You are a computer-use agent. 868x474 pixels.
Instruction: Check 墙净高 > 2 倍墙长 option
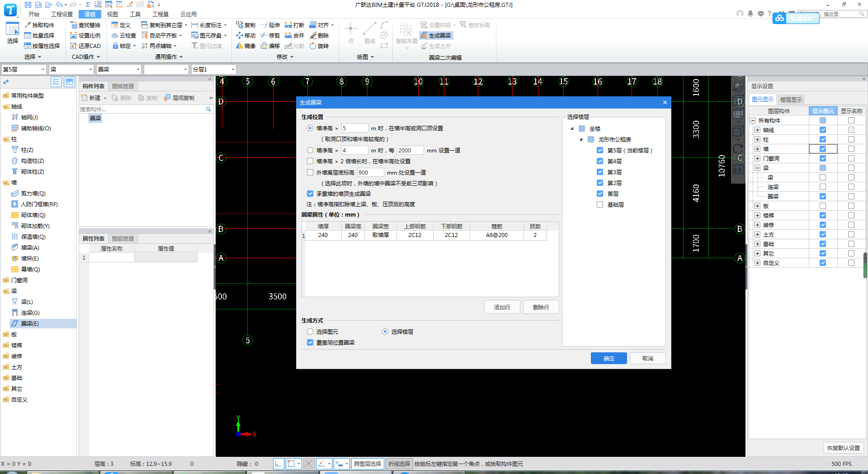click(310, 161)
